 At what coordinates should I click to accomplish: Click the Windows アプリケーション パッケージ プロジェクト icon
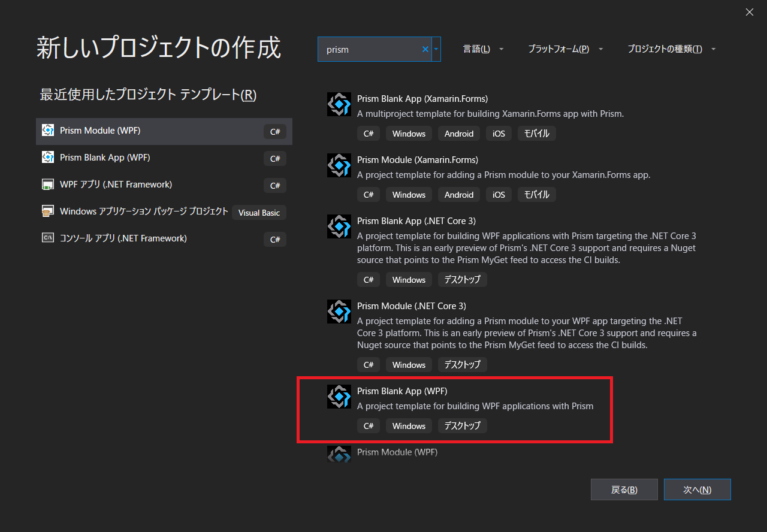[48, 211]
